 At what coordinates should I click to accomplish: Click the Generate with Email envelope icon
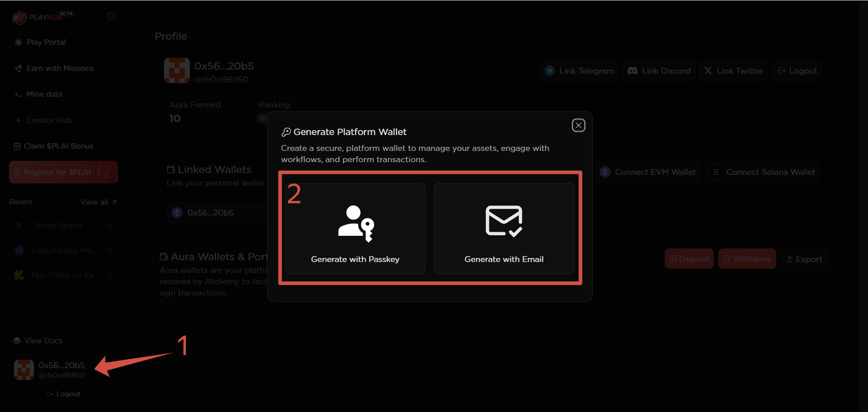click(503, 221)
